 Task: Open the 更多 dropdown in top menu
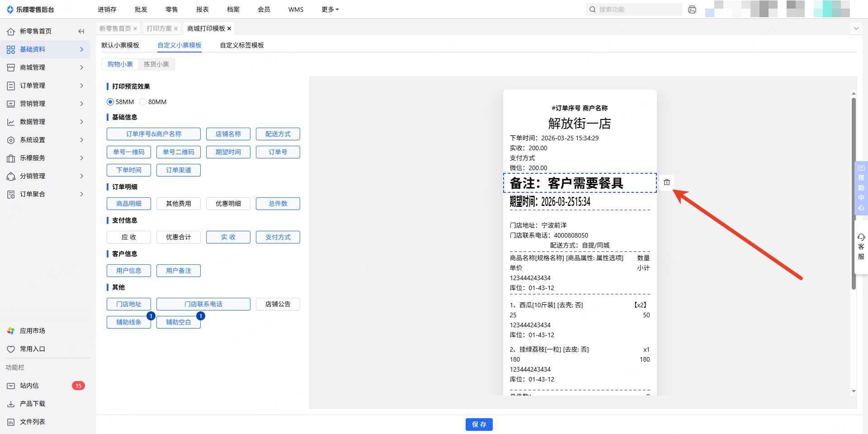(x=330, y=10)
